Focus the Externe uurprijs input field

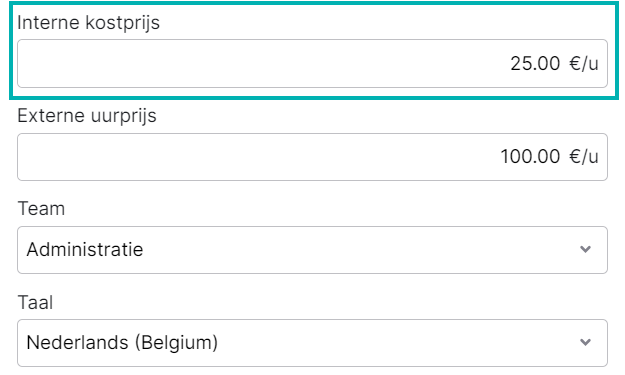(x=312, y=157)
